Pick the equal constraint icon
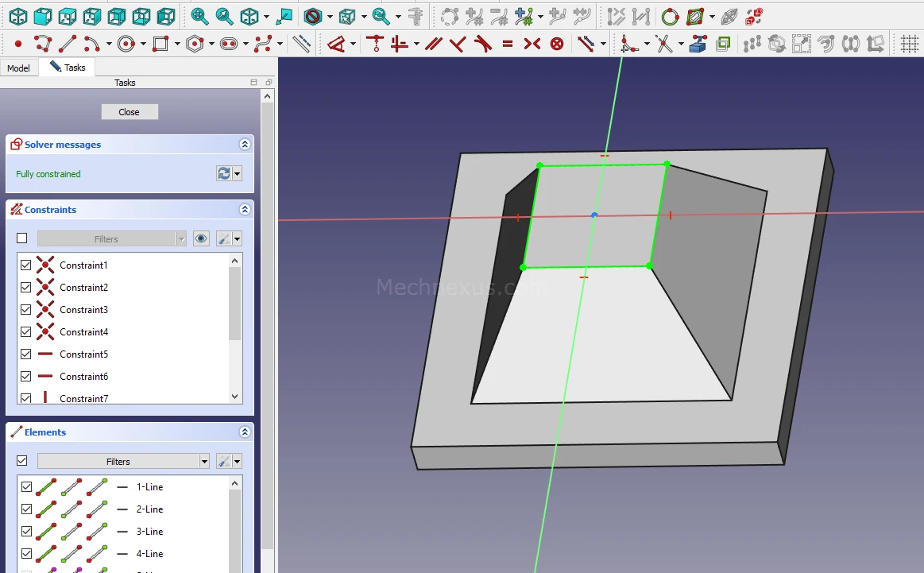 click(x=508, y=44)
